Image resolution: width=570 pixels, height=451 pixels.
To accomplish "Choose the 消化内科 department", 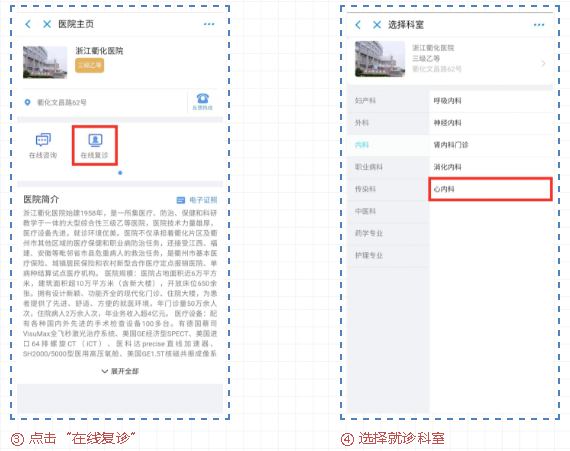I will point(491,167).
